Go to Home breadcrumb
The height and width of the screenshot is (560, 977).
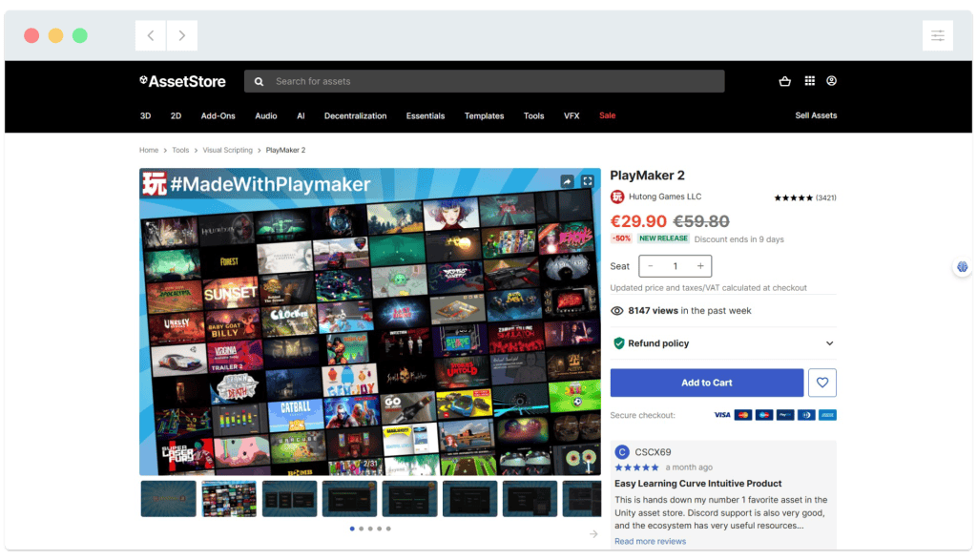(148, 150)
